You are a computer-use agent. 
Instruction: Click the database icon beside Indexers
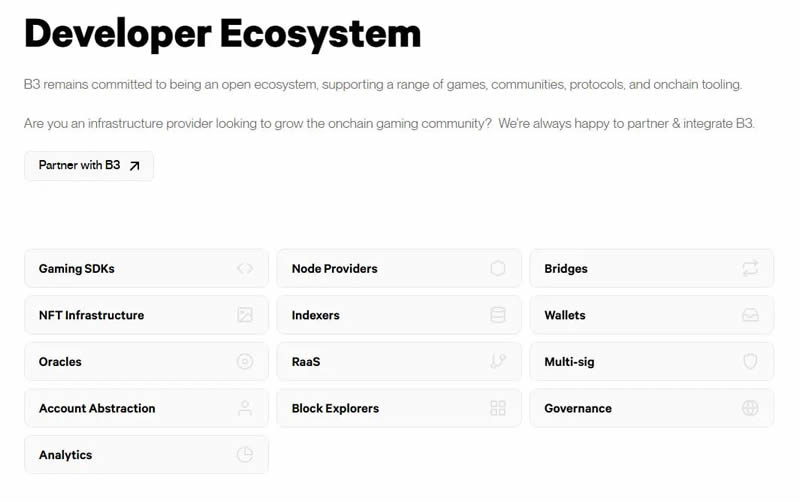(x=498, y=315)
